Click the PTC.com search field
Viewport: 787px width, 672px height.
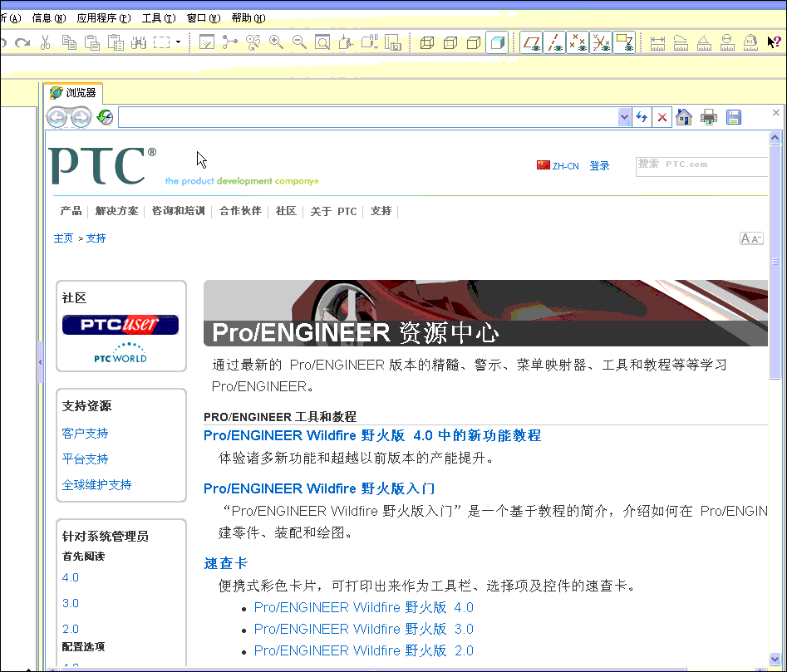click(x=701, y=166)
